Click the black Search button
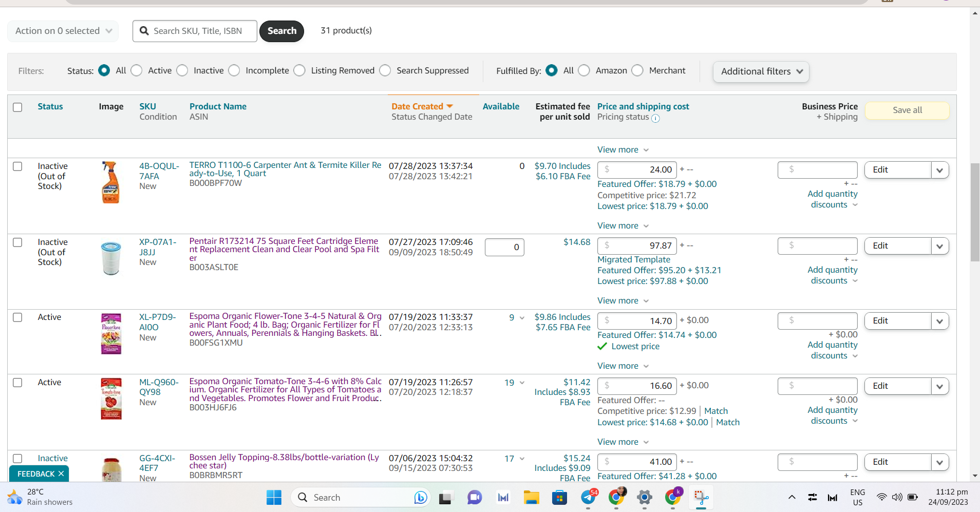The width and height of the screenshot is (980, 512). [x=282, y=31]
